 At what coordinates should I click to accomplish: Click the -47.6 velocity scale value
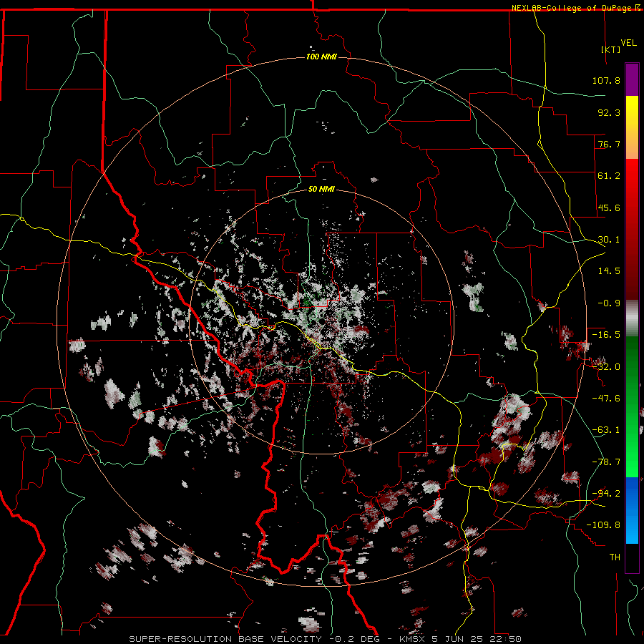606,399
